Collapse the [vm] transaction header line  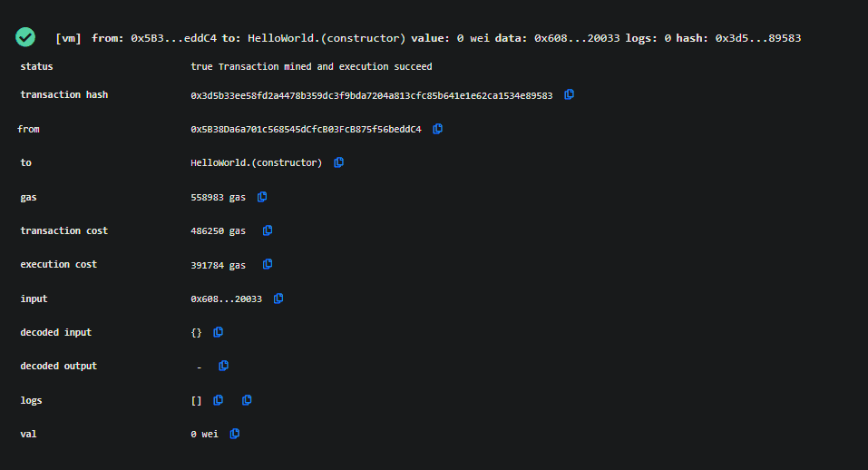point(428,37)
